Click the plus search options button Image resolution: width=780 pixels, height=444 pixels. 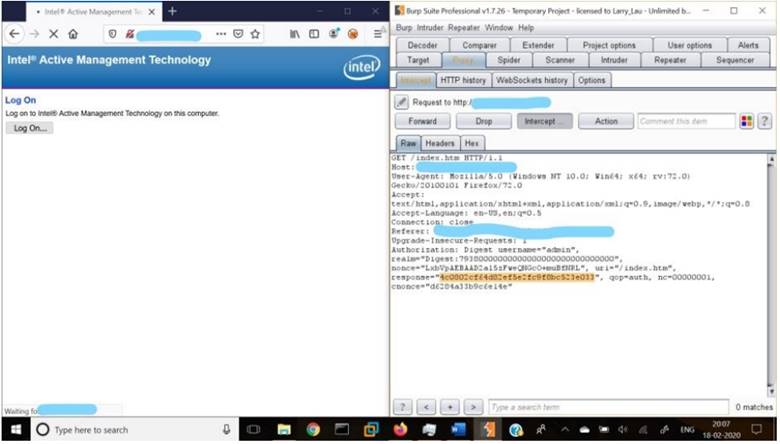point(450,407)
